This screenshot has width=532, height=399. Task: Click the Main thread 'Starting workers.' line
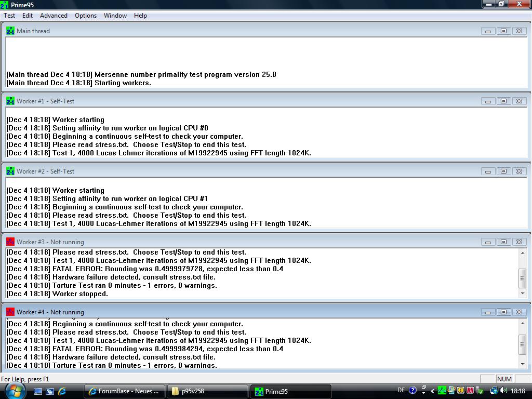coord(79,83)
